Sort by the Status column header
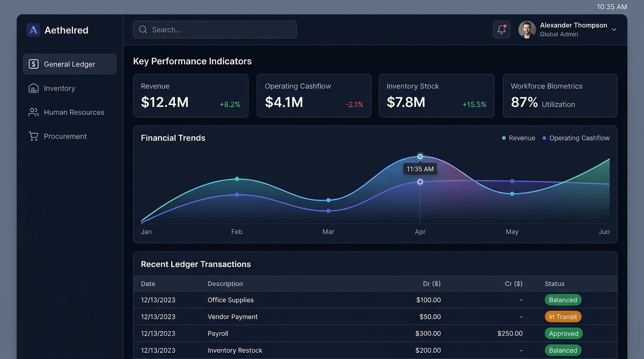Screen dimensions: 644x359 click(555, 284)
